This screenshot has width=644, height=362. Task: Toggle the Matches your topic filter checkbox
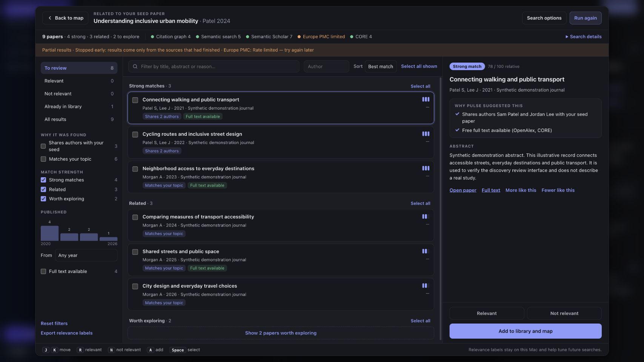43,159
